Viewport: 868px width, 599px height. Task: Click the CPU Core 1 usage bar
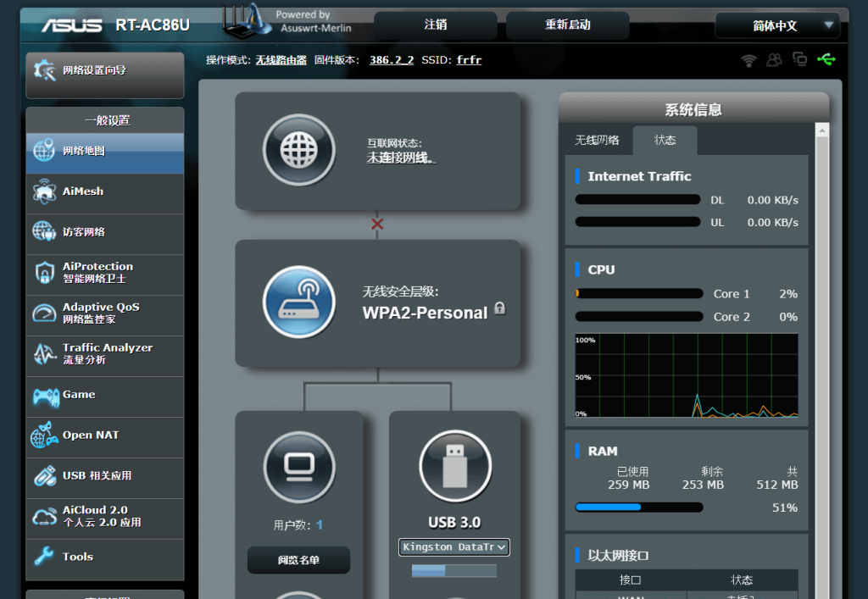639,294
